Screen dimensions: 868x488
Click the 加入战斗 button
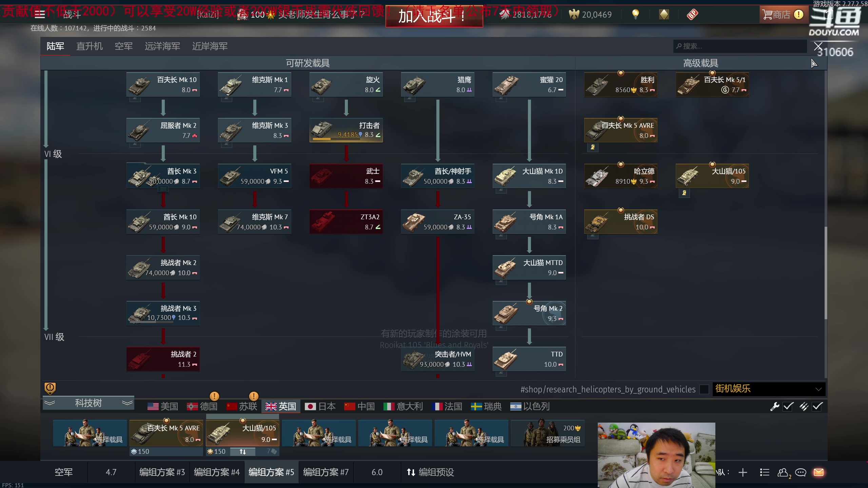click(434, 16)
